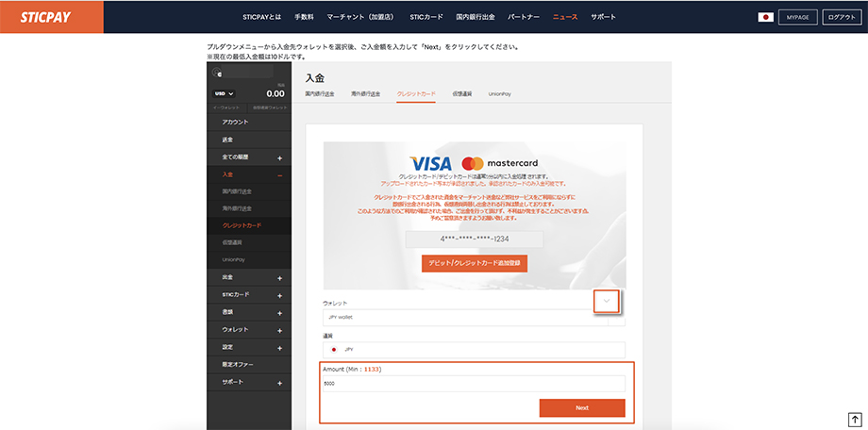Open the USD currency dropdown in the sidebar
868x430 pixels.
[x=224, y=93]
